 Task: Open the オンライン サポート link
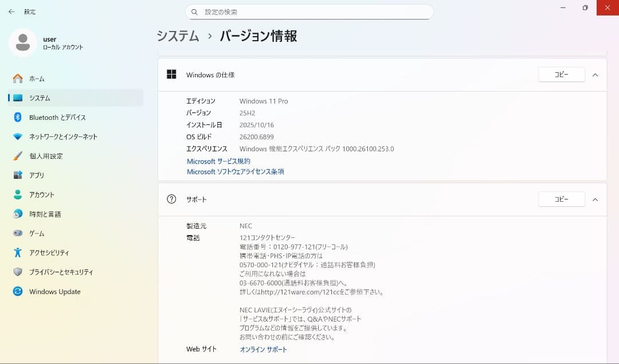pos(263,349)
